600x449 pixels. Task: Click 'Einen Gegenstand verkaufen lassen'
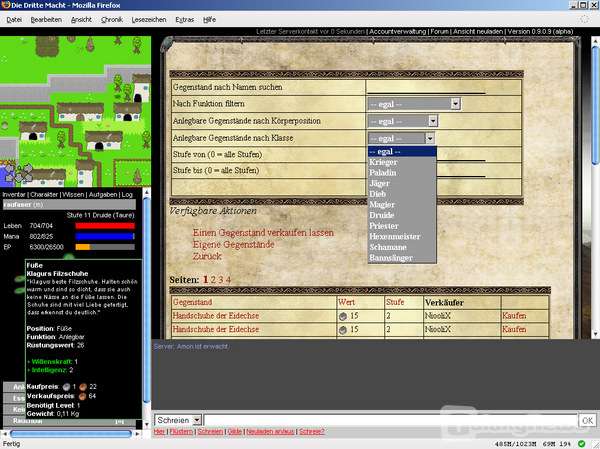(263, 233)
